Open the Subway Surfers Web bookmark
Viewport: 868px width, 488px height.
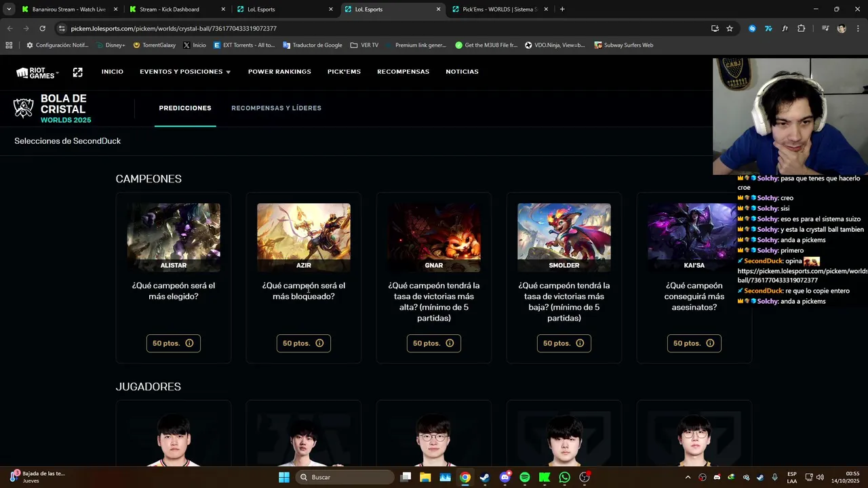623,45
